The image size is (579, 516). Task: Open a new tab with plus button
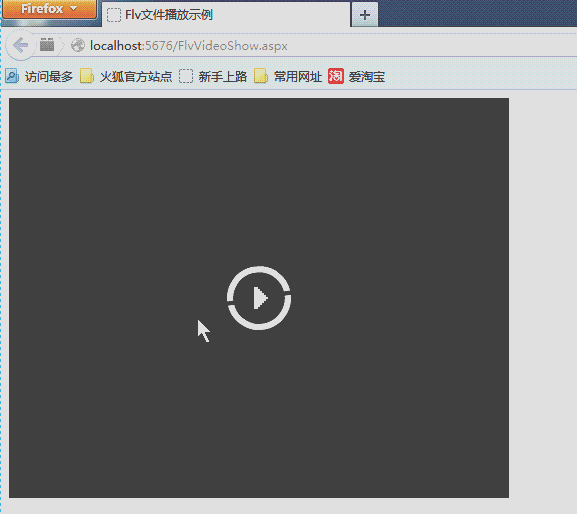point(364,15)
